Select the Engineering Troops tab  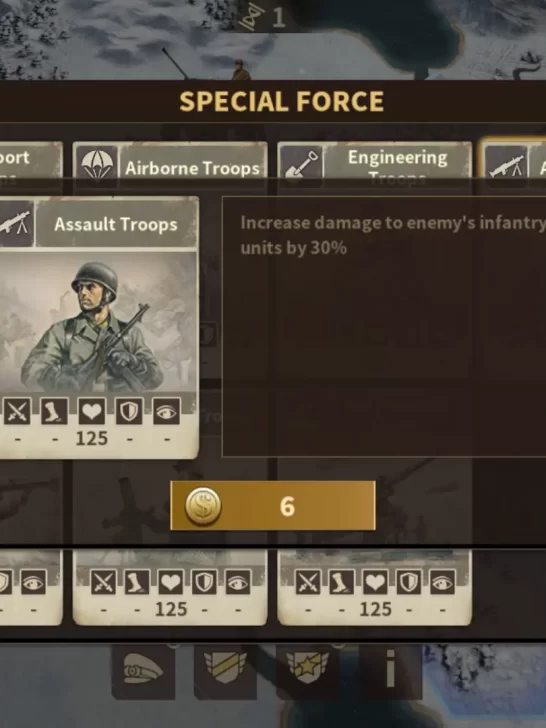375,165
